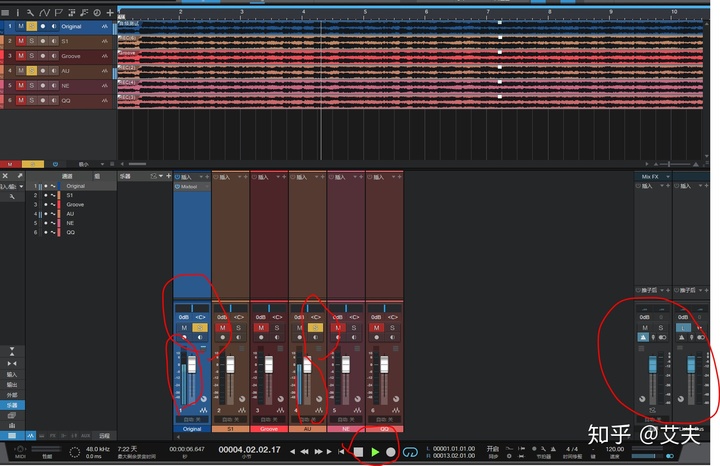Rewind using the double-left arrow transport button
Viewport: 720px width, 466px height.
point(304,452)
